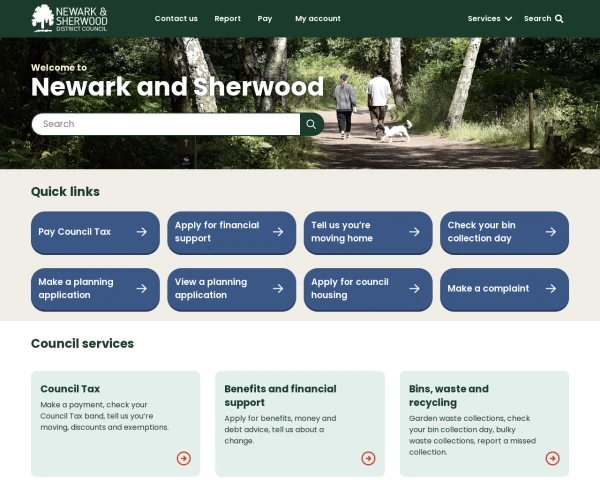
Task: Select Apply for council housing label
Action: pos(350,288)
